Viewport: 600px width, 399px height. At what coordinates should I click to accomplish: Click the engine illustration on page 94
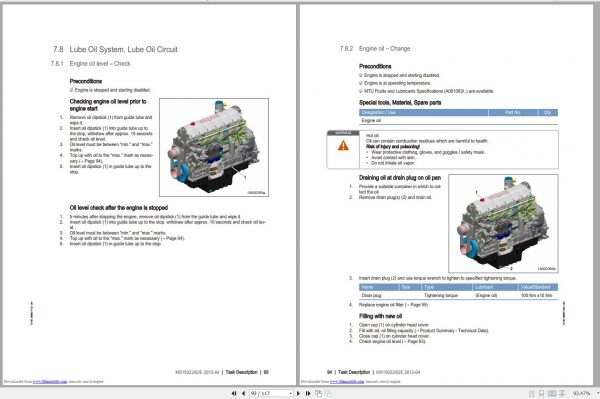point(503,223)
